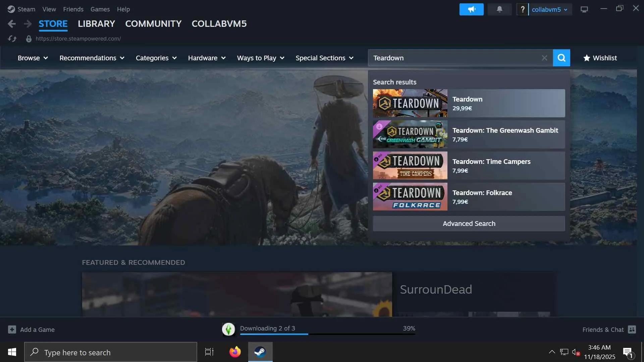This screenshot has height=362, width=644.
Task: Open the Friends & Chat grid icon
Action: (632, 329)
